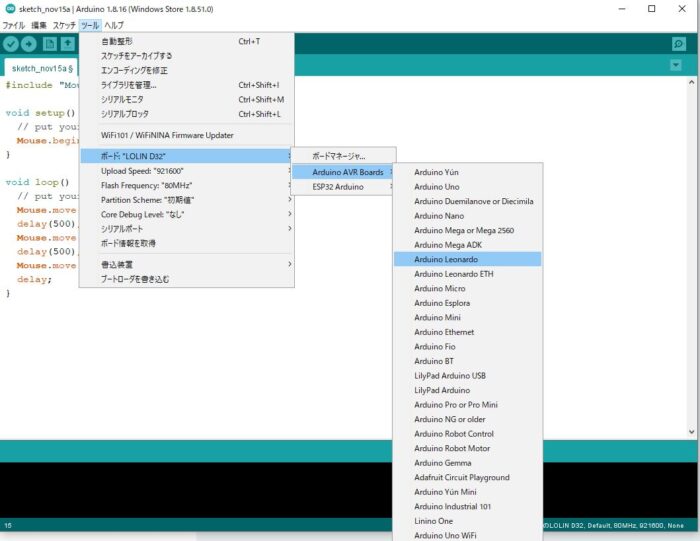Select Arduino Robot Control board
700x541 pixels.
(467, 434)
